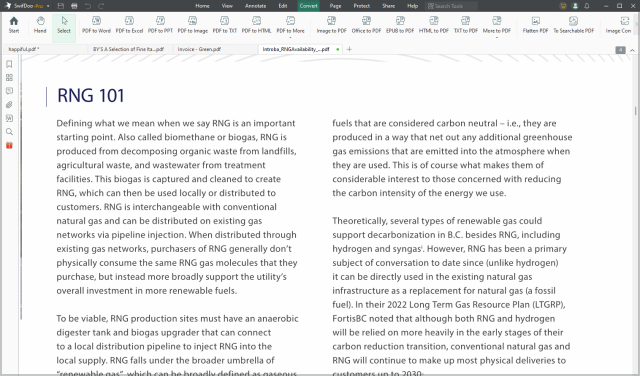Click the RNG 101 heading
The height and width of the screenshot is (376, 640).
91,96
